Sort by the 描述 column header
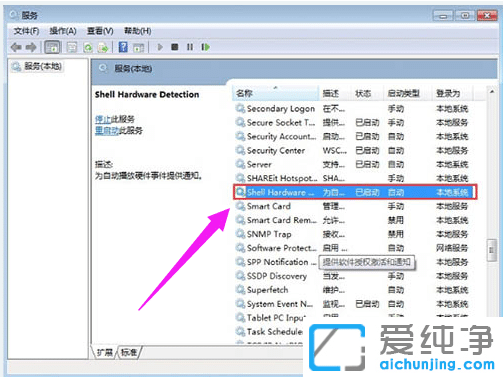This screenshot has height=377, width=503. [335, 93]
